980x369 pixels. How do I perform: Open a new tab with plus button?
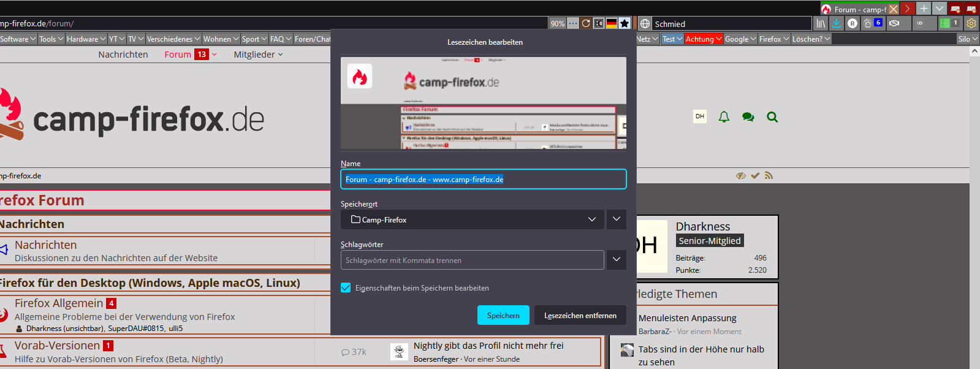click(924, 9)
